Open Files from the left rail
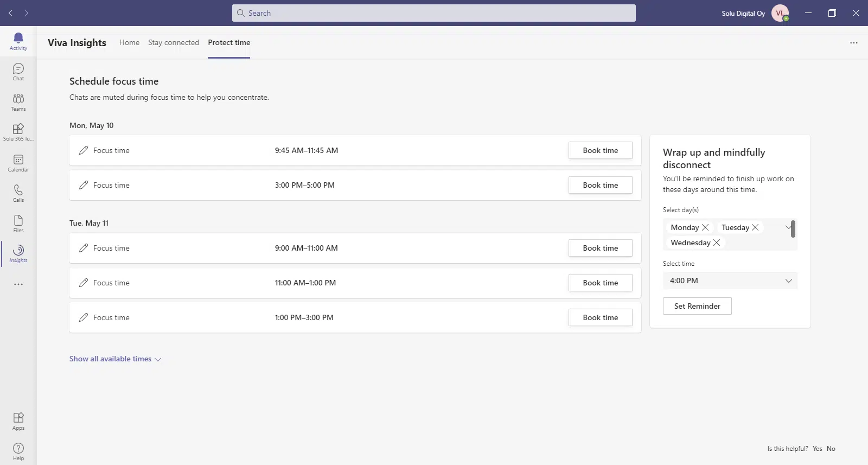The width and height of the screenshot is (868, 465). point(18,224)
